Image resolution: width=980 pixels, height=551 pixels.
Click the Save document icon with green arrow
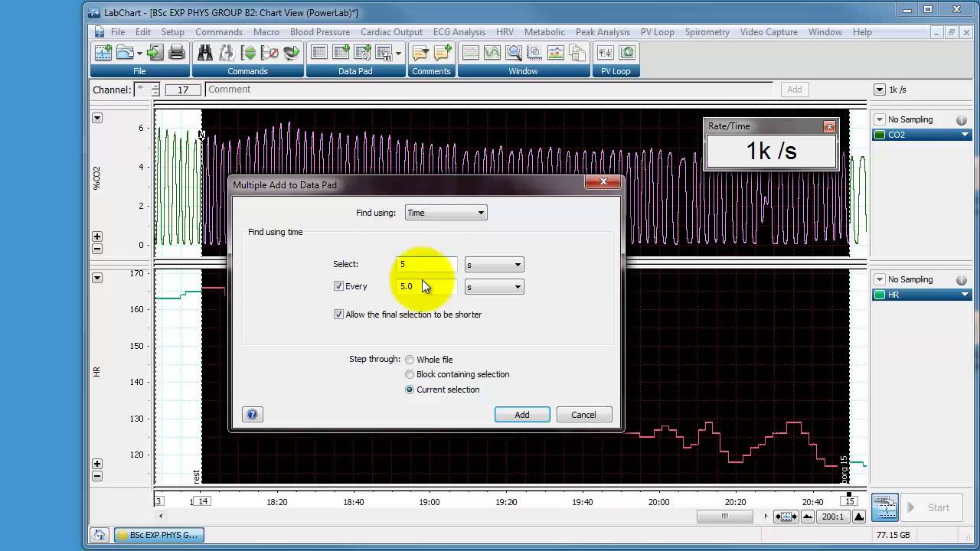tap(155, 53)
